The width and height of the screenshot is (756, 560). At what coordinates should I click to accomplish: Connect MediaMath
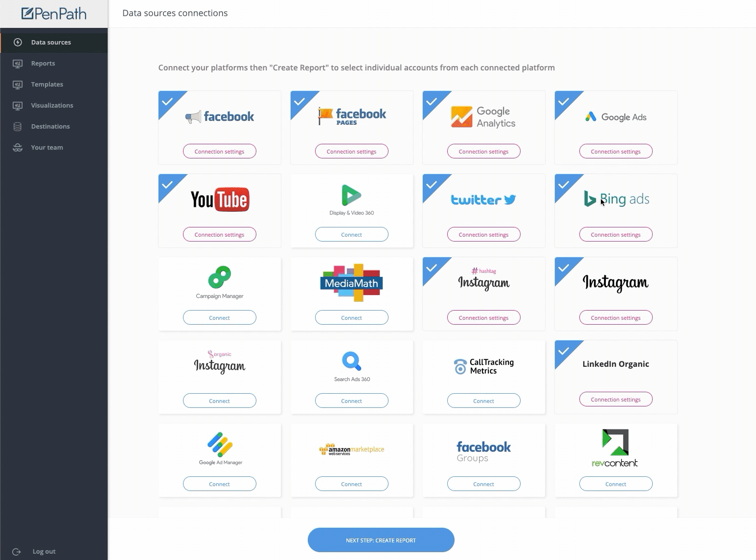352,317
